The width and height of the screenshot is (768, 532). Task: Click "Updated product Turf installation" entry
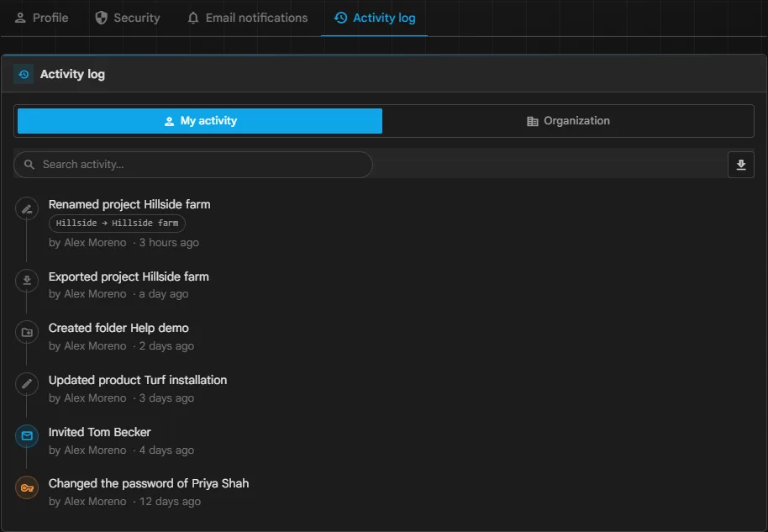pyautogui.click(x=138, y=380)
